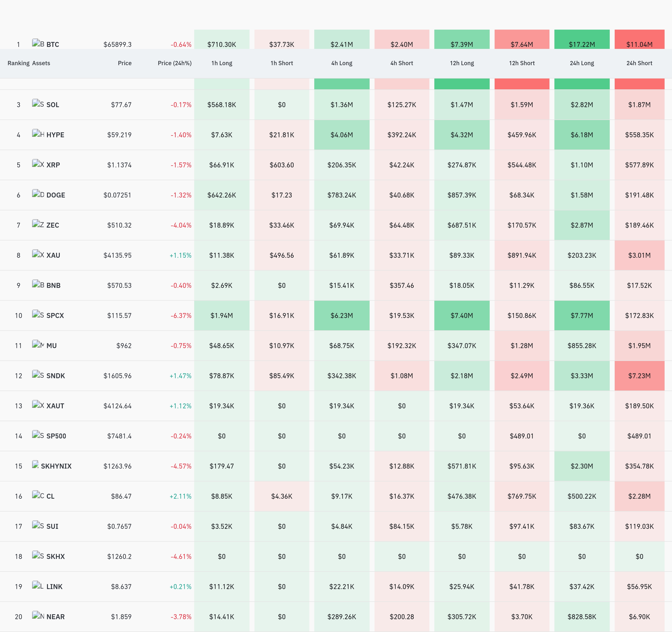Click XAU 24h Short value $3.01M
The width and height of the screenshot is (672, 632).
coord(639,255)
